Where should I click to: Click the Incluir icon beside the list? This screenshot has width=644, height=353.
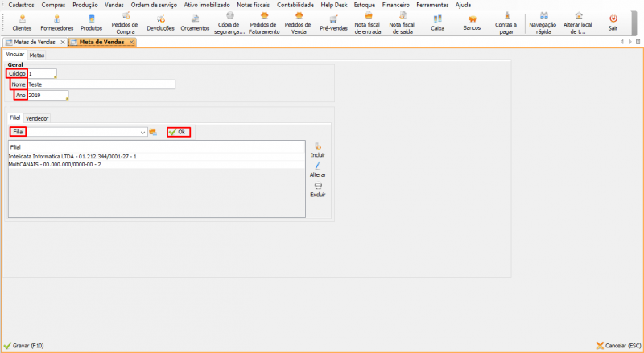click(318, 146)
